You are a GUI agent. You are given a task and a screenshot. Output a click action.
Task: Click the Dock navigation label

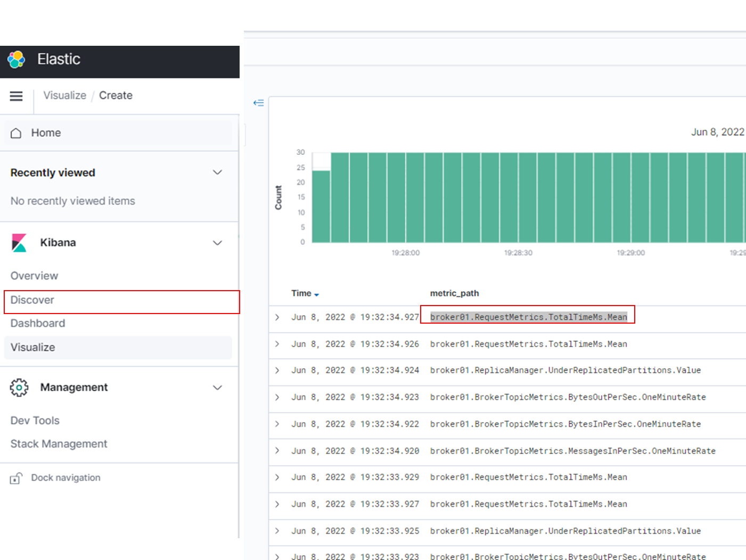pos(65,478)
